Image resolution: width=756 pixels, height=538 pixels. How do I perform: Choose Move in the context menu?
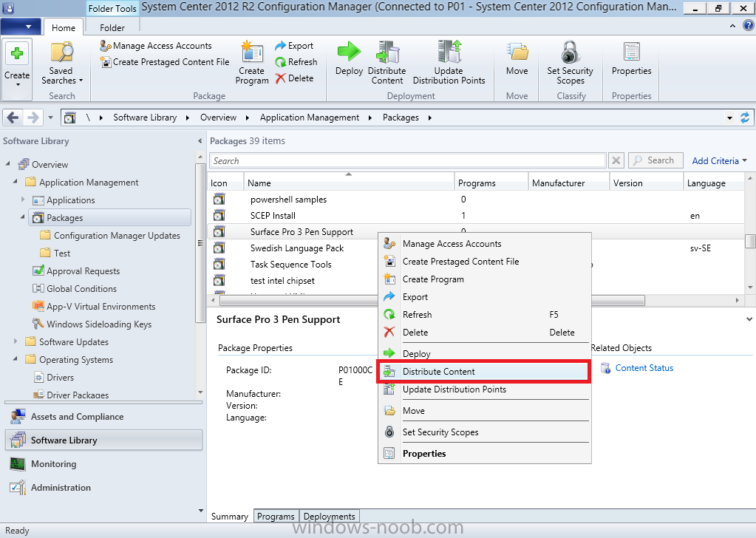484,411
